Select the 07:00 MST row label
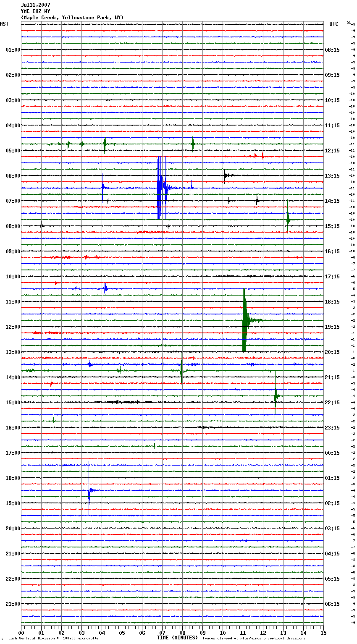The width and height of the screenshot is (357, 644). click(x=13, y=201)
